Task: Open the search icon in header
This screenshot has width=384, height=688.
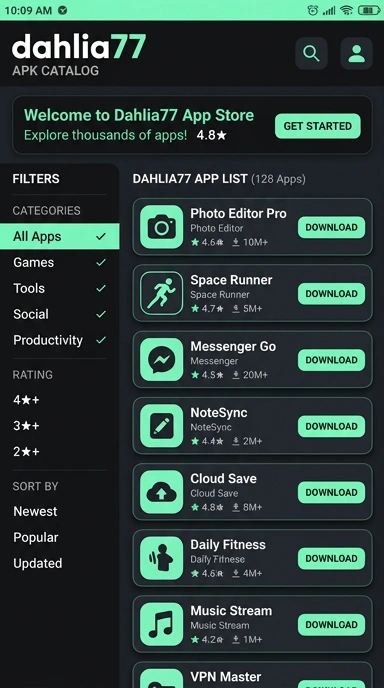Action: tap(311, 54)
